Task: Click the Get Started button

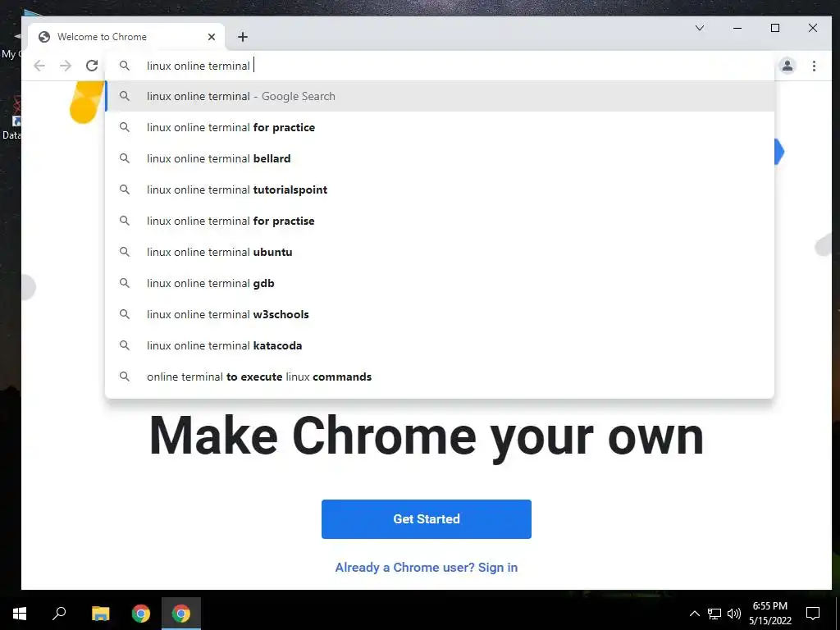Action: (427, 519)
